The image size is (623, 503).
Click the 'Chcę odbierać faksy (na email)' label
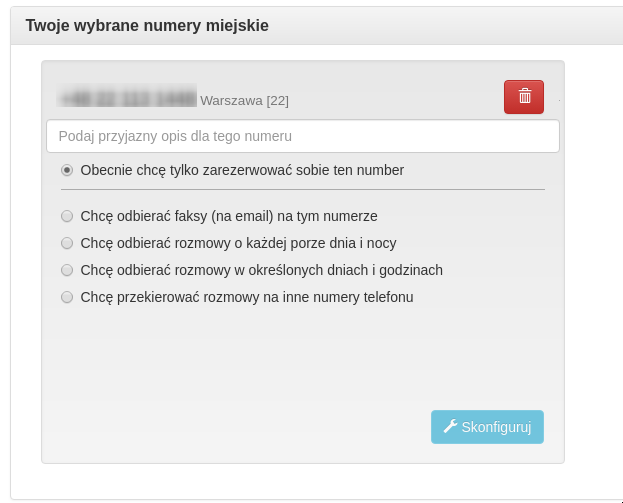click(228, 216)
